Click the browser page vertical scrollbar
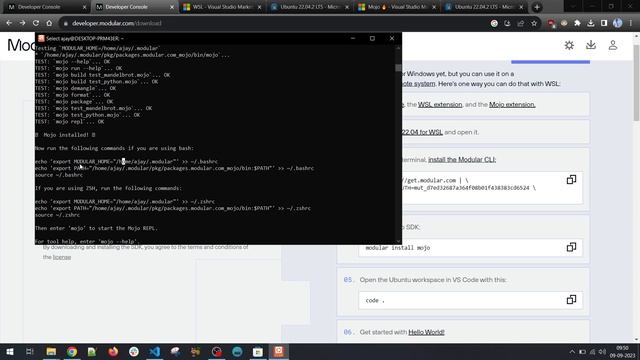This screenshot has width=640, height=360. click(636, 82)
